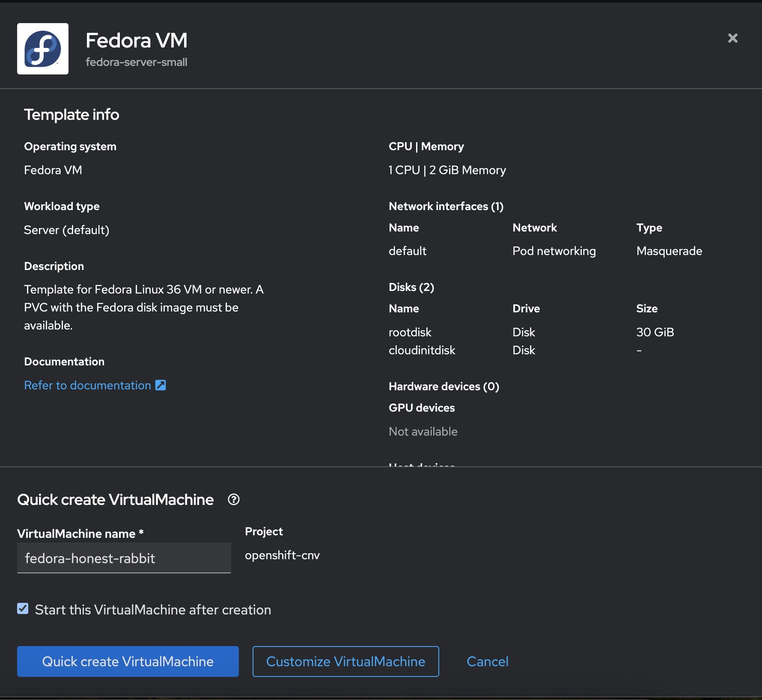The height and width of the screenshot is (700, 762).
Task: Click Quick create VirtualMachine button
Action: pyautogui.click(x=128, y=661)
